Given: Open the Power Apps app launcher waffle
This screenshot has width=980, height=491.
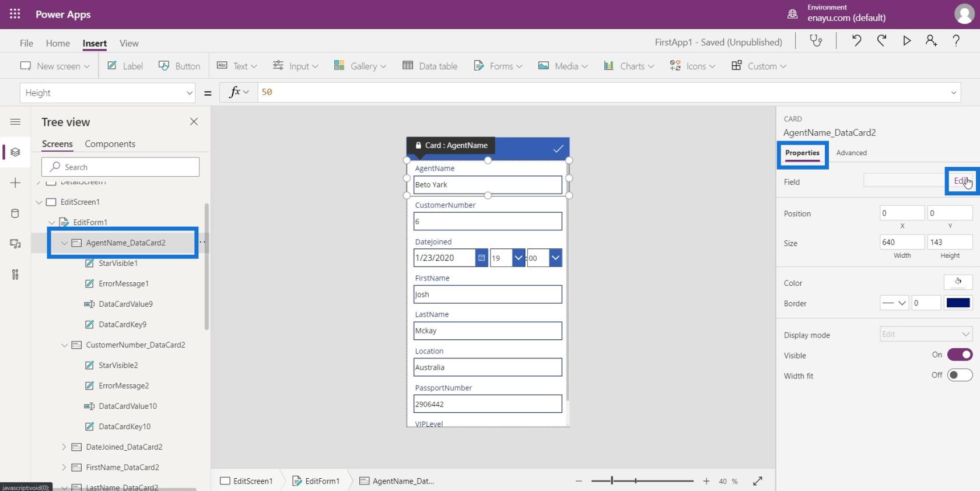Looking at the screenshot, I should 15,14.
